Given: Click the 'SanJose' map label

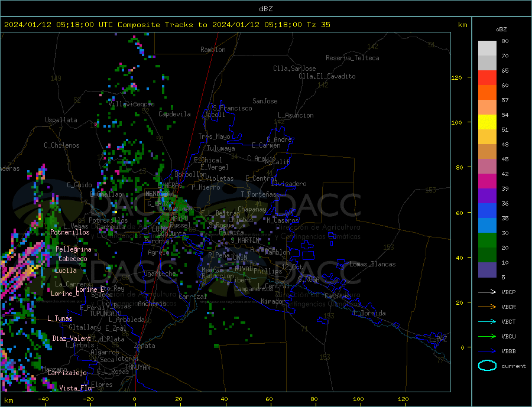Looking at the screenshot, I should click(265, 101).
